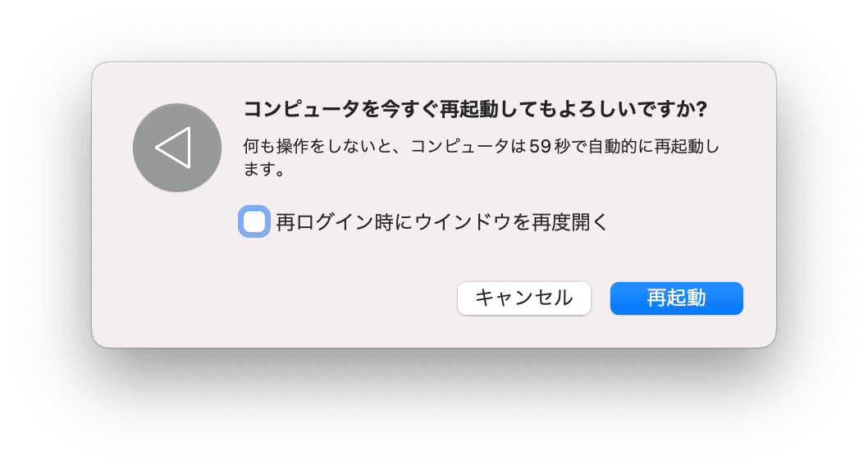Cancel the restart dialog
Image resolution: width=868 pixels, height=469 pixels.
pos(523,298)
